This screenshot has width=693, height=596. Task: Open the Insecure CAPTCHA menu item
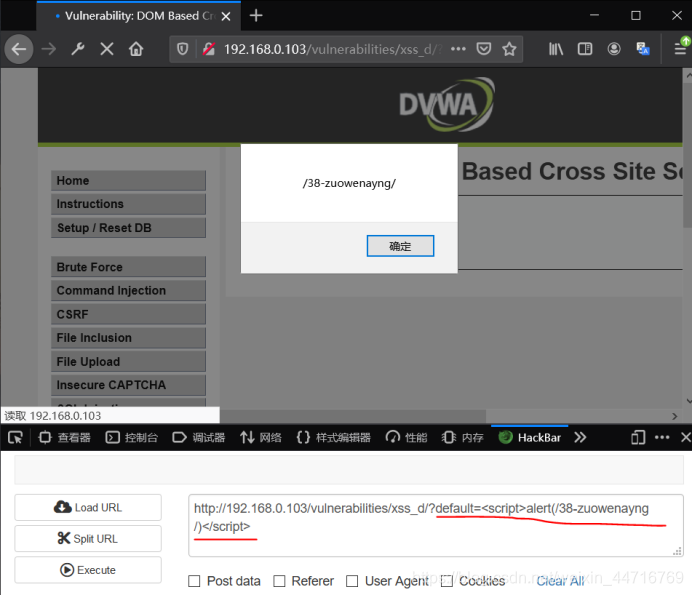click(x=128, y=385)
